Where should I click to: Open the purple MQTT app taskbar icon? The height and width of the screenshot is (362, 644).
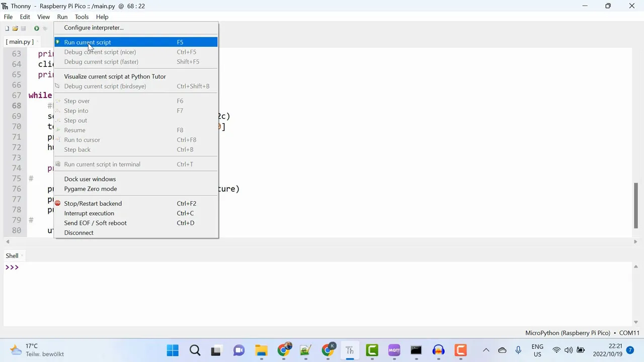pos(394,350)
